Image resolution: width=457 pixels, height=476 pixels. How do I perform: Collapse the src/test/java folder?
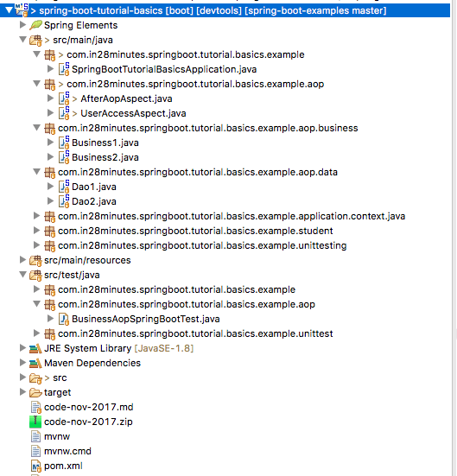tap(22, 275)
